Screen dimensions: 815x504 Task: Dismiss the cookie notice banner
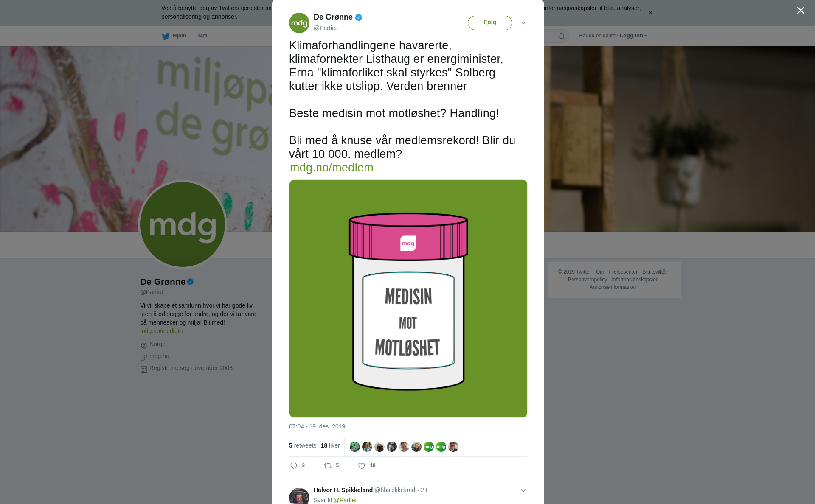point(650,13)
